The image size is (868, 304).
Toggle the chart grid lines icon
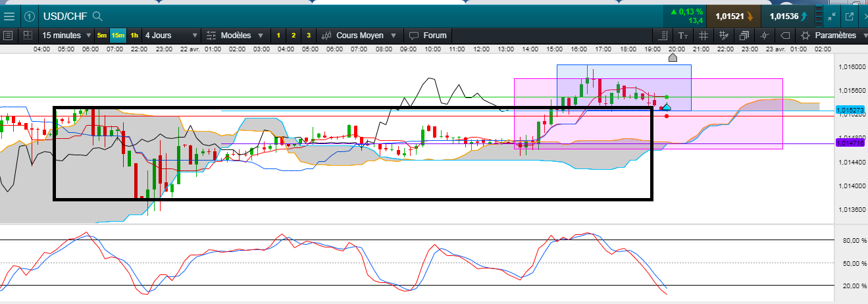click(703, 36)
